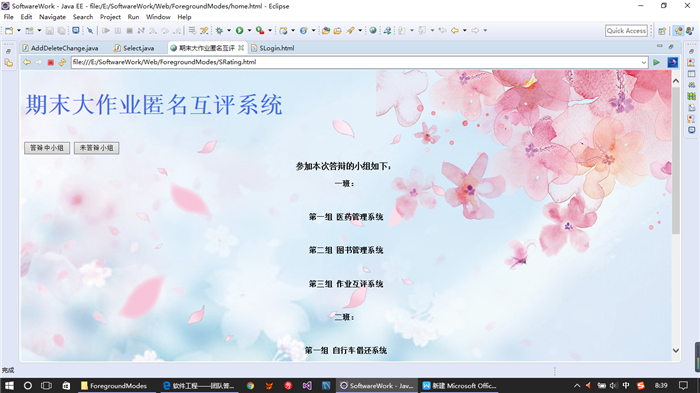Click the green Run button icon
The height and width of the screenshot is (393, 700).
click(x=240, y=30)
